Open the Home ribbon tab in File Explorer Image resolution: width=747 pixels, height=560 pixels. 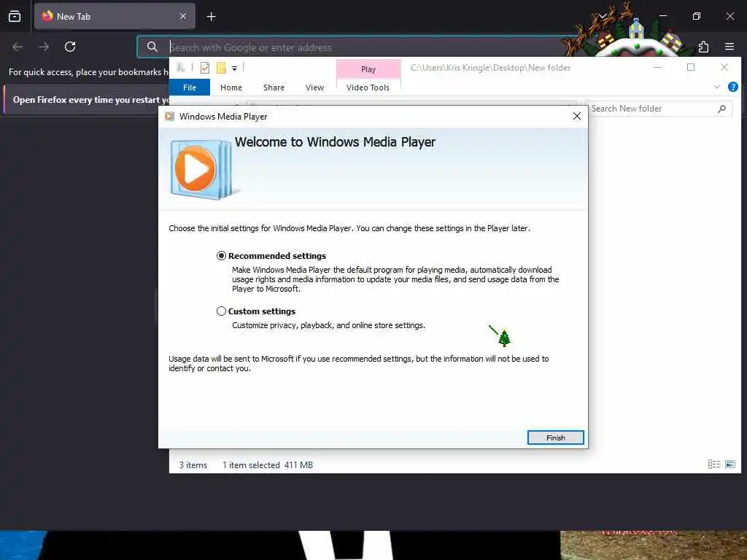tap(231, 87)
